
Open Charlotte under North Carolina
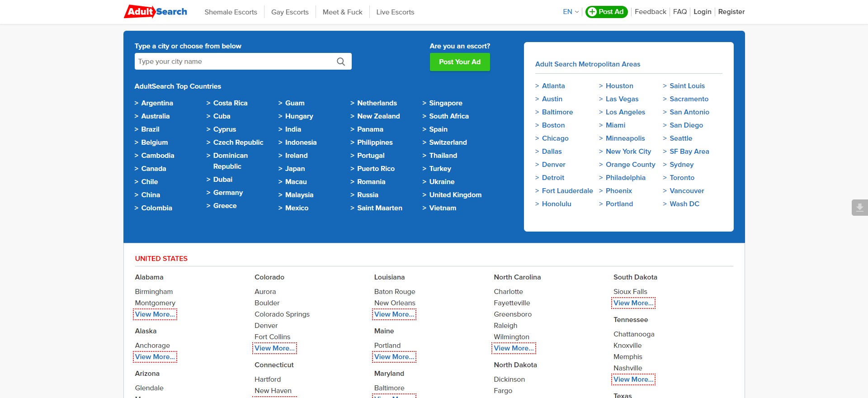pyautogui.click(x=508, y=292)
